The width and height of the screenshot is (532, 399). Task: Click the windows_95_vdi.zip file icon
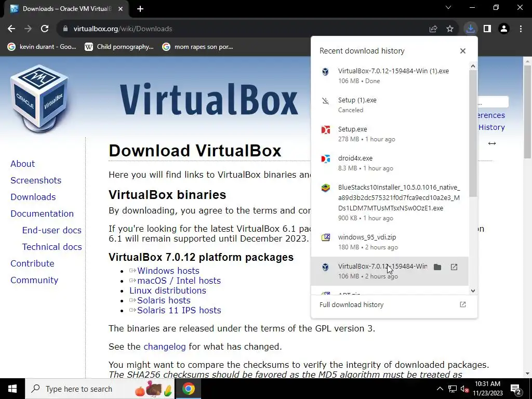pyautogui.click(x=325, y=237)
